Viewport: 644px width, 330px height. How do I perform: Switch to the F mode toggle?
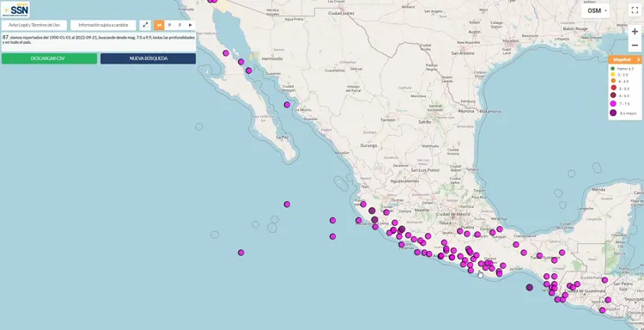(x=180, y=25)
